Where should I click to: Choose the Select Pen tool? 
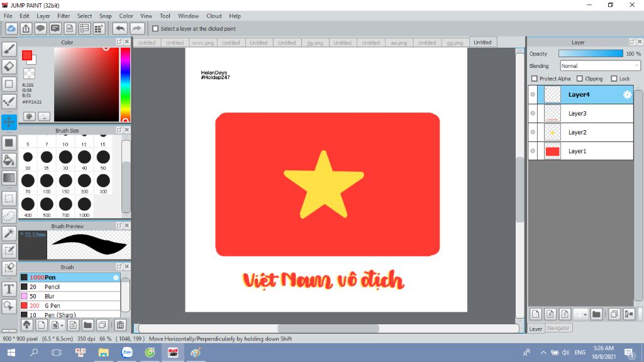coord(9,250)
